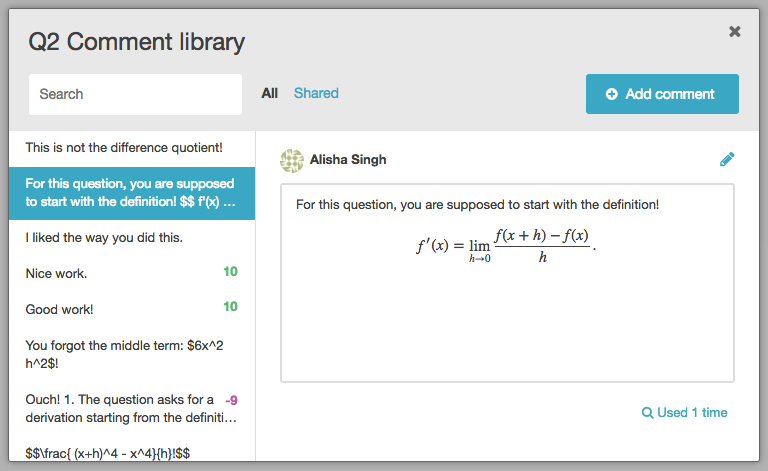Screen dimensions: 768x471
Task: Select the highlighted 'For this question' comment
Action: click(132, 193)
